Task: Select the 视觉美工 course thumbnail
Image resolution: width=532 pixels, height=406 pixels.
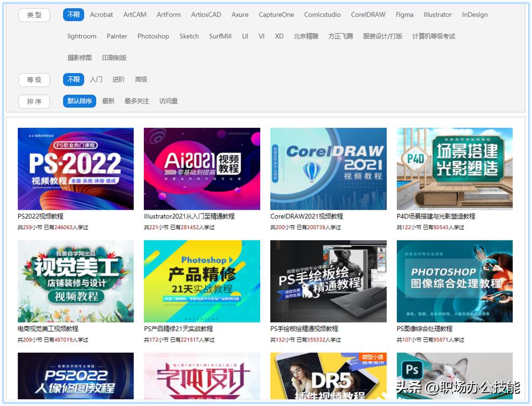Action: click(75, 281)
